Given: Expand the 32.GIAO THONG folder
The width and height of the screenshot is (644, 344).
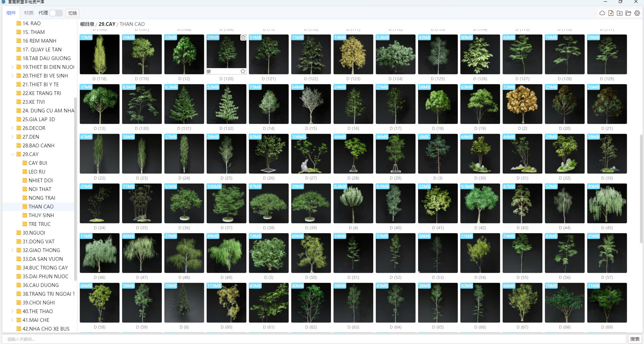Looking at the screenshot, I should tap(13, 250).
